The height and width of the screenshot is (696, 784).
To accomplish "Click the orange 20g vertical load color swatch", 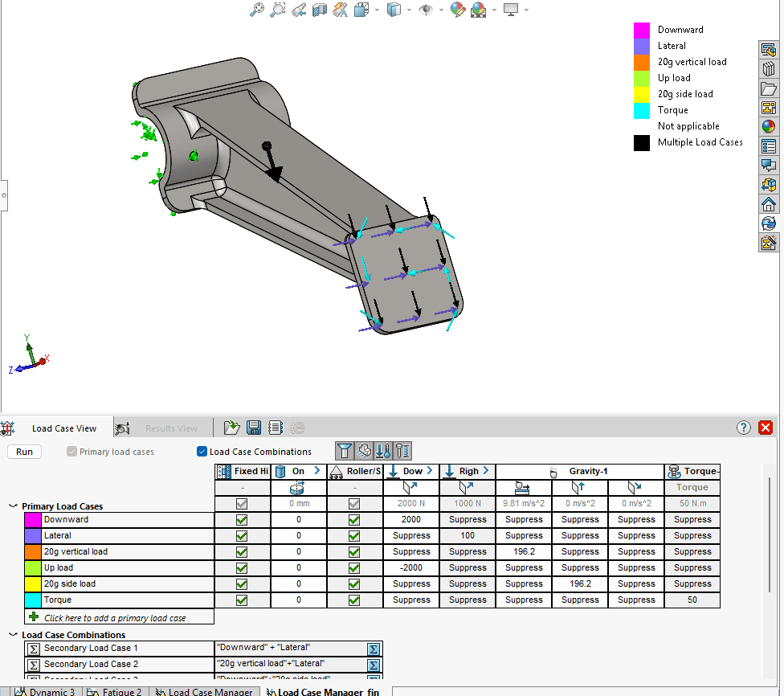I will (33, 552).
